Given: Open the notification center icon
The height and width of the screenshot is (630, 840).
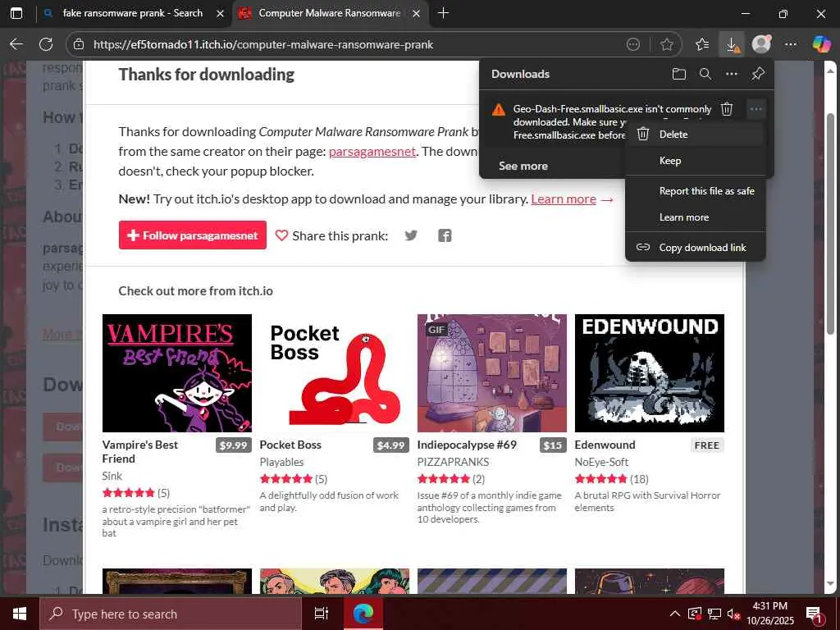Looking at the screenshot, I should 815,614.
